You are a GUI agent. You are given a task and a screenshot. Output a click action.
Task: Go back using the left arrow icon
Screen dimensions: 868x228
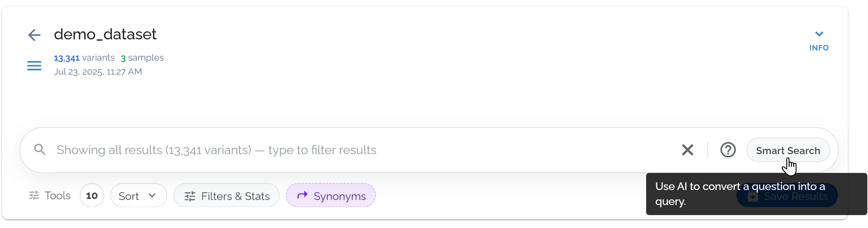tap(34, 35)
